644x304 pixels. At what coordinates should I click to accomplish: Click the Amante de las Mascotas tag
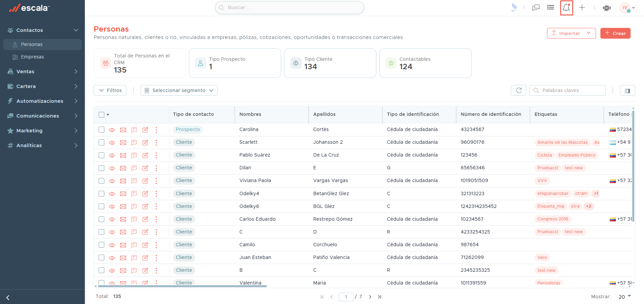click(x=562, y=142)
